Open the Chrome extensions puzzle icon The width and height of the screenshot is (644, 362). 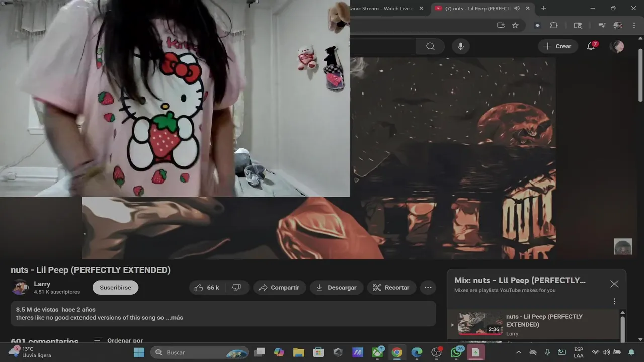click(554, 25)
